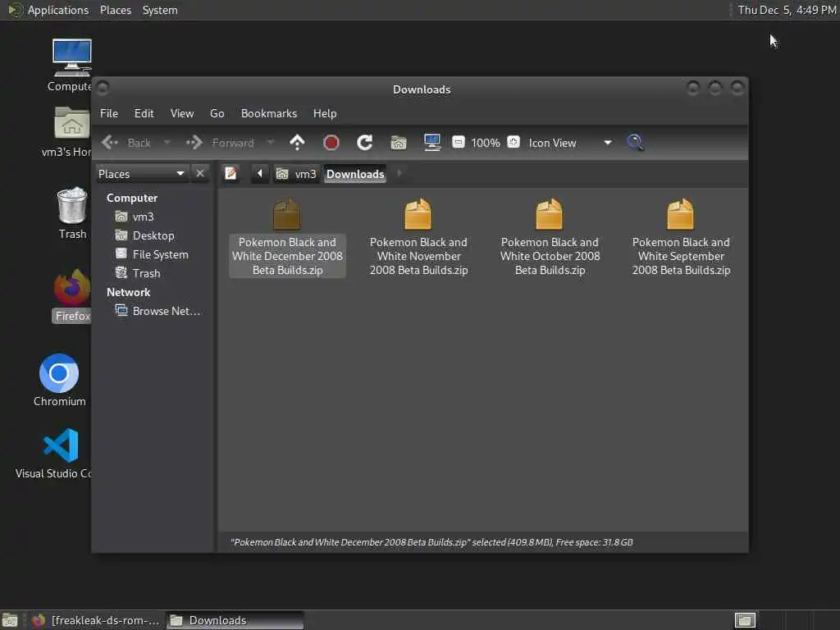Image resolution: width=840 pixels, height=630 pixels.
Task: Click the date and time clock
Action: 787,10
